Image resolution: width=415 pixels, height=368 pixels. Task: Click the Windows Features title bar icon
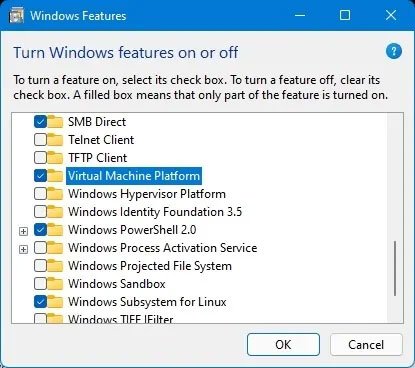(16, 16)
